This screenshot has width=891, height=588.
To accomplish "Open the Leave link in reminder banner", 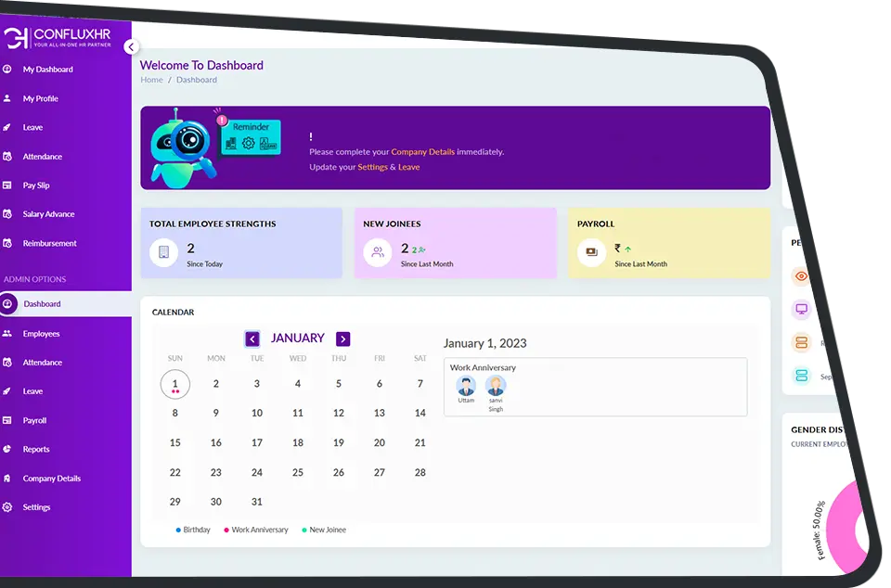I will point(409,168).
